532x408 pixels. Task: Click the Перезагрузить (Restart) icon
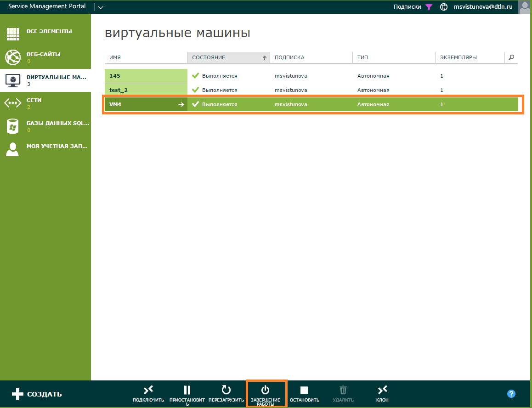[226, 393]
